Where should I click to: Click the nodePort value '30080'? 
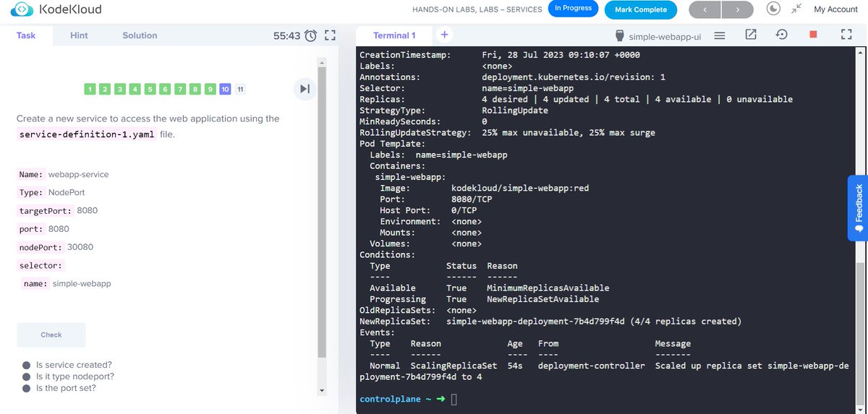(80, 246)
